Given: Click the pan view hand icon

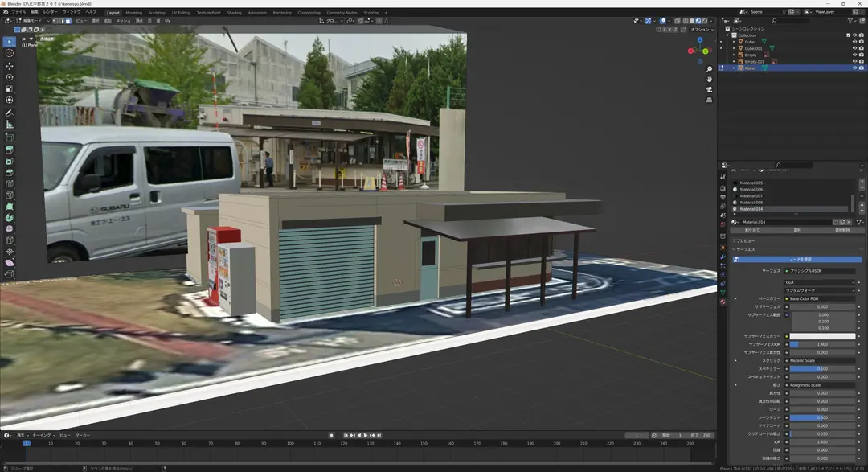Looking at the screenshot, I should point(709,80).
